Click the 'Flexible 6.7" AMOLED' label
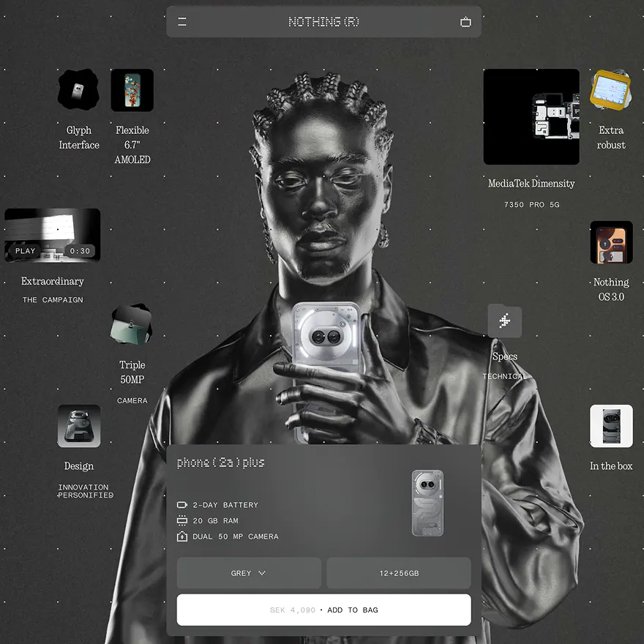 click(132, 145)
